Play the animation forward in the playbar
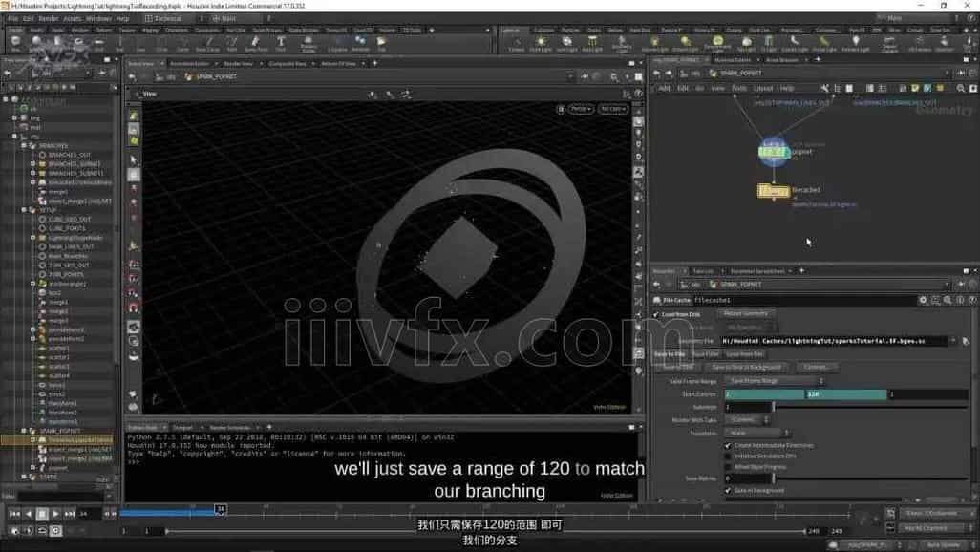This screenshot has width=980, height=552. (x=55, y=513)
